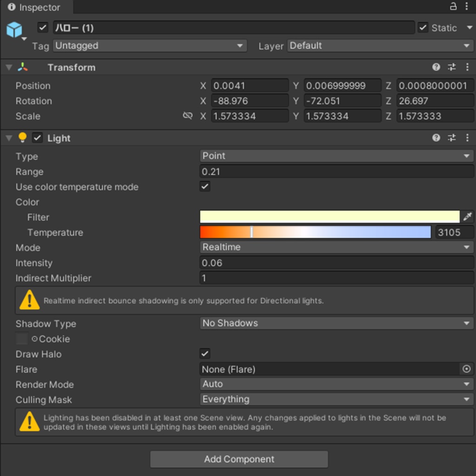Uncheck Use color temperature mode
Viewport: 476px width, 476px height.
tap(205, 186)
